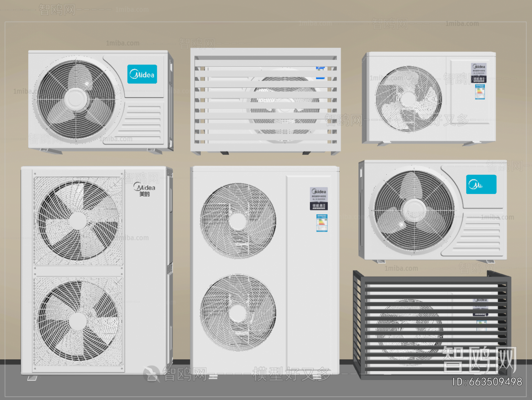Select the teal Midea badge on right unit
The width and height of the screenshot is (532, 400).
(481, 185)
